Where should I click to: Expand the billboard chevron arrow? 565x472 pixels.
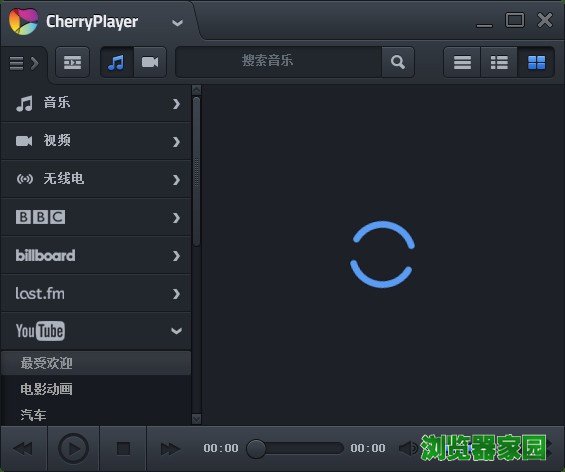pyautogui.click(x=176, y=256)
